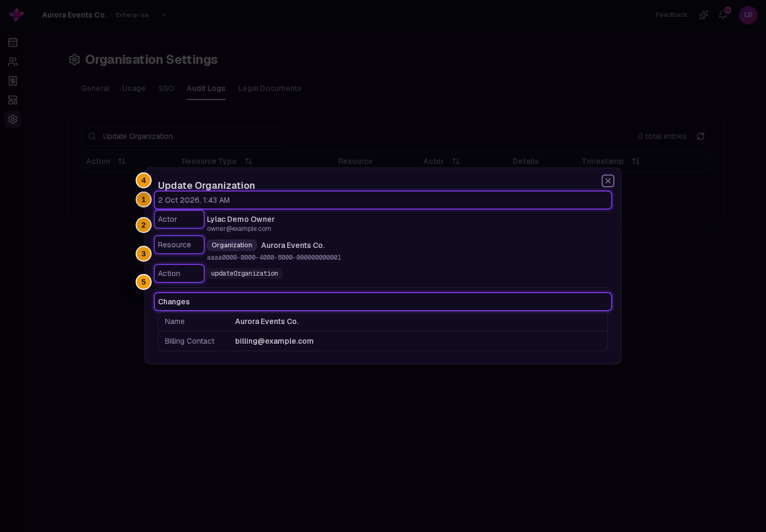The image size is (766, 532).
Task: Click the updateOrganization action code
Action: click(245, 273)
